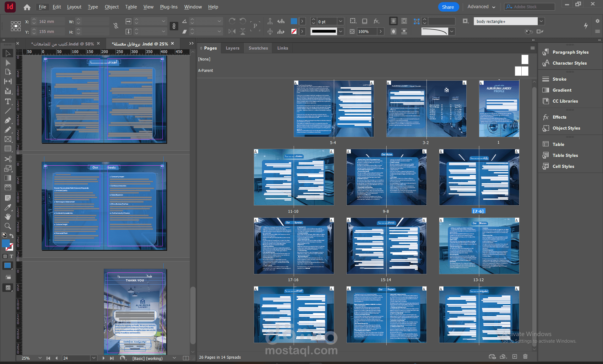This screenshot has width=603, height=364.
Task: Toggle split layout view button
Action: [x=186, y=358]
